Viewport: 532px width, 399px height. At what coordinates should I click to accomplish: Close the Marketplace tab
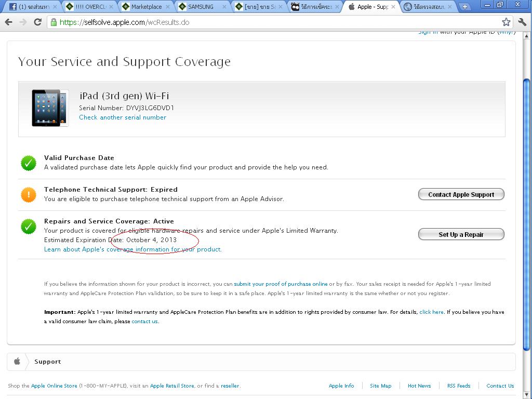coord(168,7)
